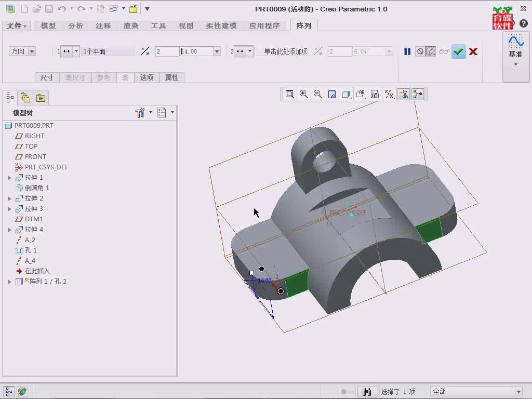Switch to the 工具 tab
Screen dimensions: 532x399
[158, 26]
